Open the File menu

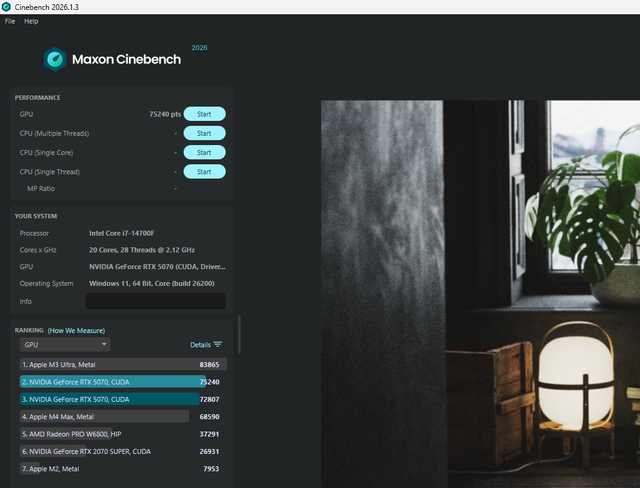click(x=10, y=21)
